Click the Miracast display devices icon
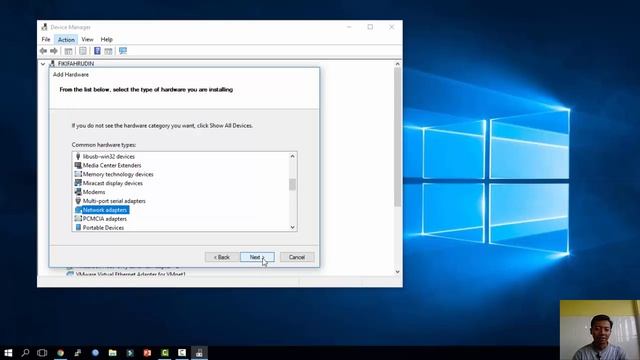 (x=78, y=183)
